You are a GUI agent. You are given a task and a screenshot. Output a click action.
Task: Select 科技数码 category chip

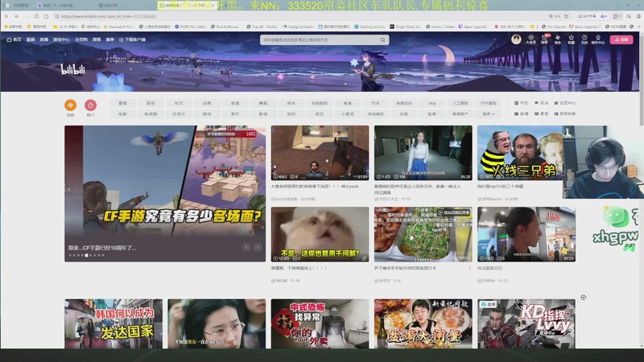point(320,103)
